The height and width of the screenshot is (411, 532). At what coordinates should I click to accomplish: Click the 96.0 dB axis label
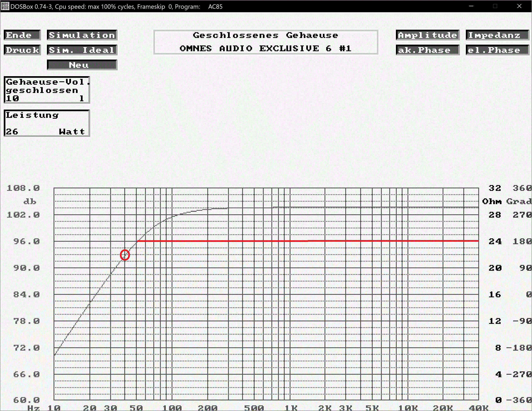26,241
